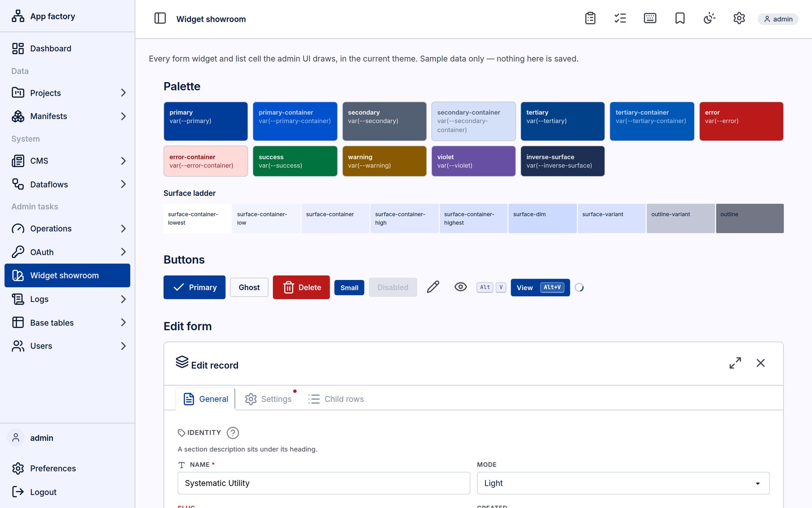Open the clipboard list icon in header
Image resolution: width=812 pixels, height=508 pixels.
click(x=590, y=19)
